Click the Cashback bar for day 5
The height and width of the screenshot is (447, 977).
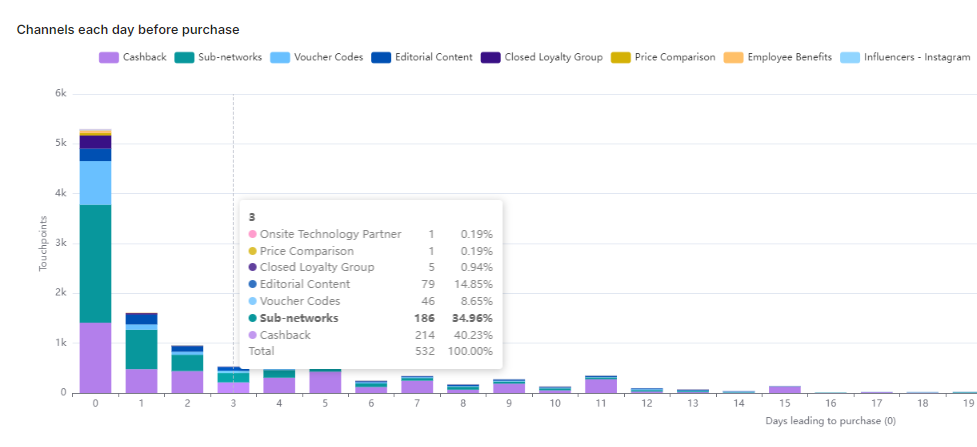pos(325,382)
